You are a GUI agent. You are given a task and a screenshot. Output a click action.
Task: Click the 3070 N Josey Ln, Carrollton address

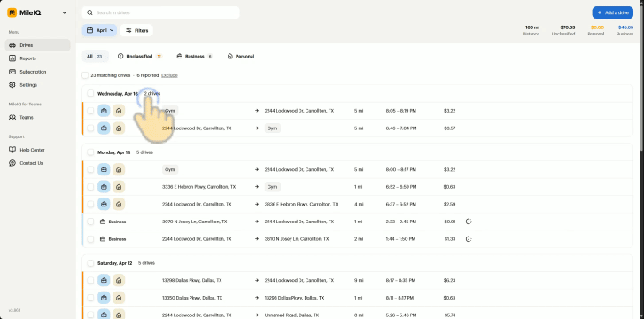pyautogui.click(x=194, y=222)
